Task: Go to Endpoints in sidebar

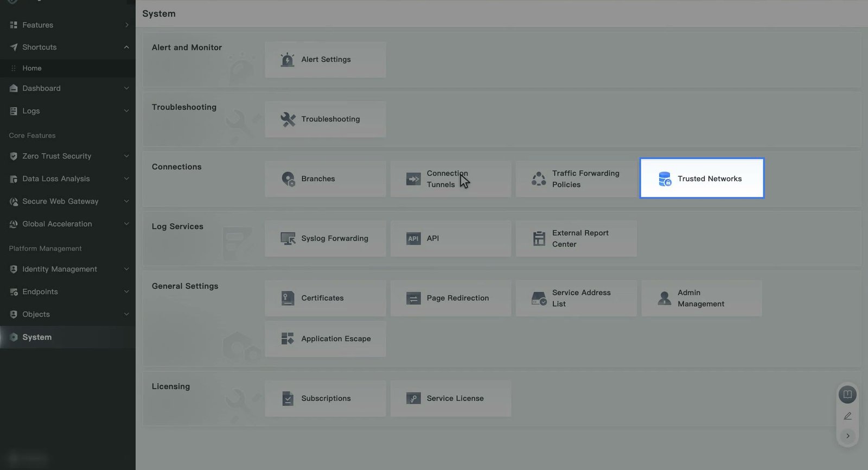Action: click(x=68, y=292)
